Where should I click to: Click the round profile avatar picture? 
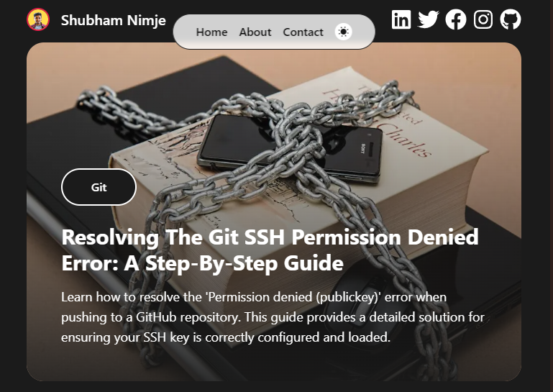coord(38,19)
